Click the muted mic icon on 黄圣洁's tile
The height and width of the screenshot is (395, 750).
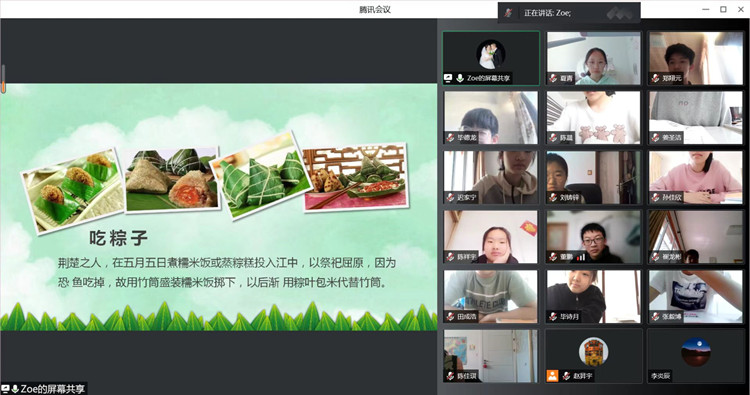click(656, 138)
